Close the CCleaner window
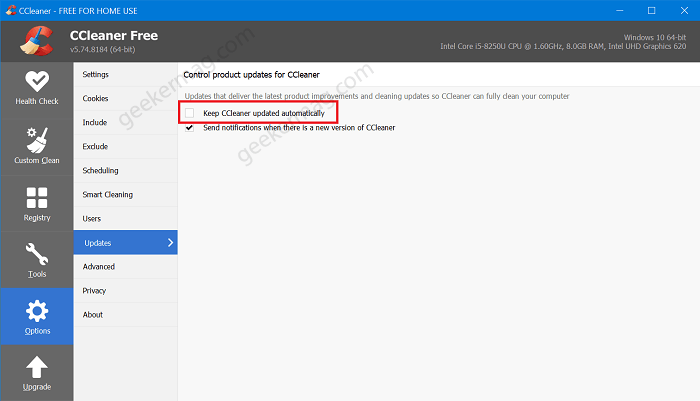The image size is (700, 401). 684,10
